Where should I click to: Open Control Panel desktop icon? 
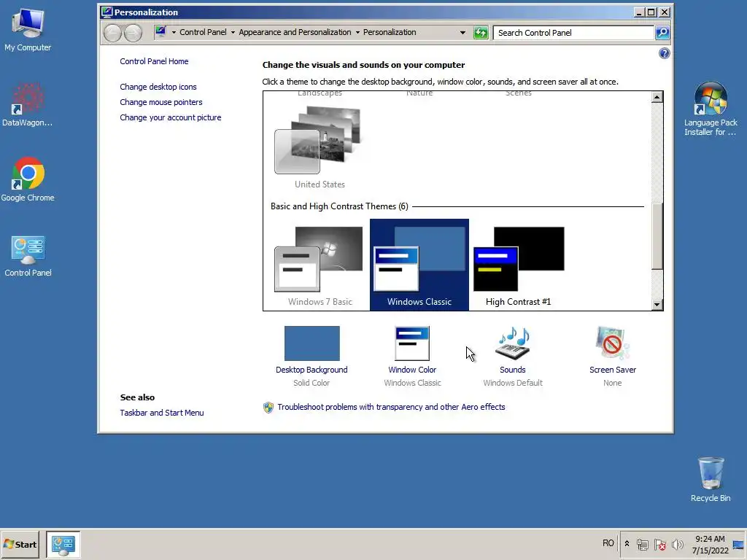tap(28, 255)
